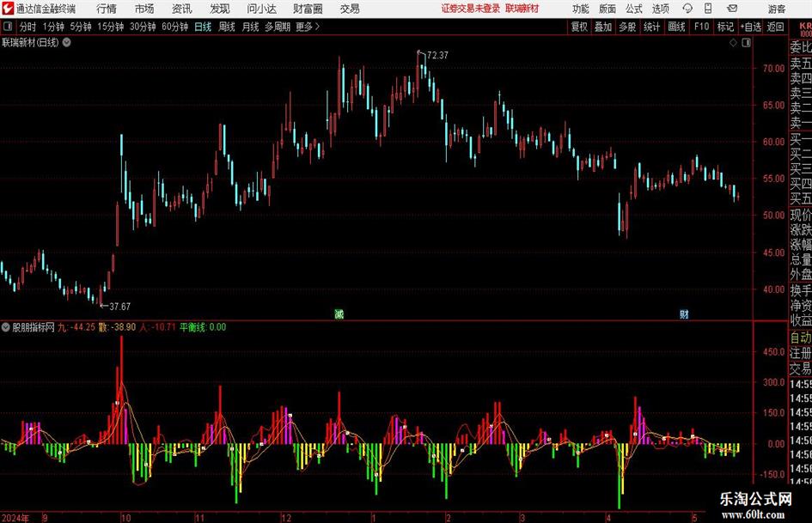Open the 多周期 multi-period view
The width and height of the screenshot is (812, 523).
click(278, 27)
